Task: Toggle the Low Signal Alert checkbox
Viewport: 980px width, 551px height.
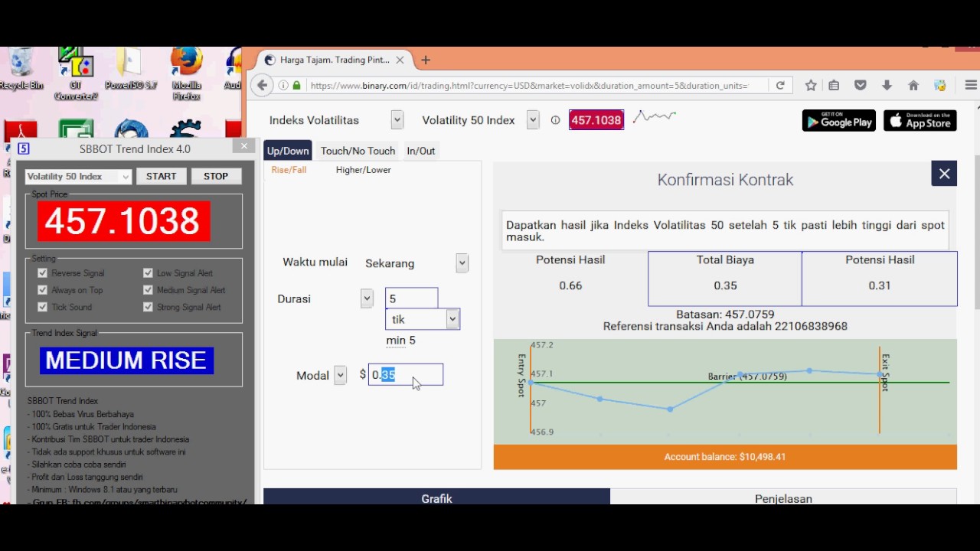Action: [148, 273]
